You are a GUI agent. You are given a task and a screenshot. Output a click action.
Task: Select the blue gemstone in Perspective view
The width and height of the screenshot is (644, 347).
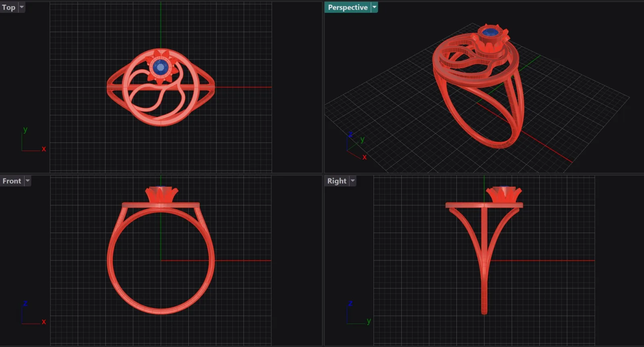click(489, 32)
